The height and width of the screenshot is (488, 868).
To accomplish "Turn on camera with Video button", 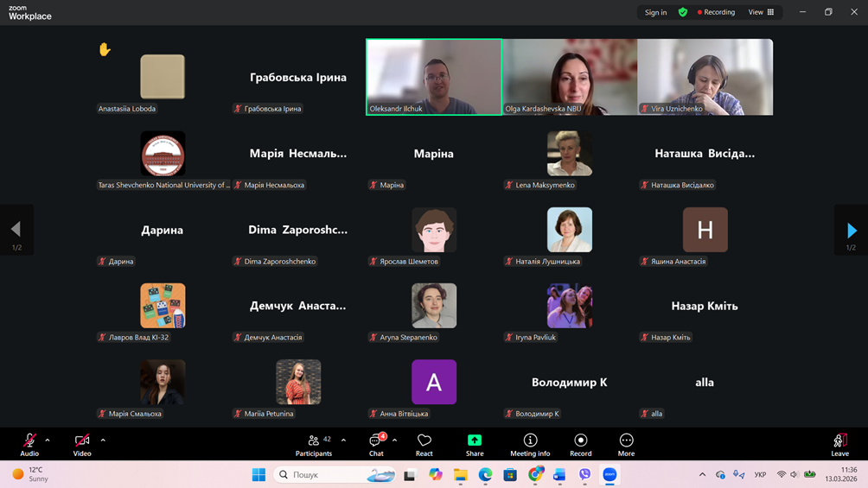I will pyautogui.click(x=82, y=445).
